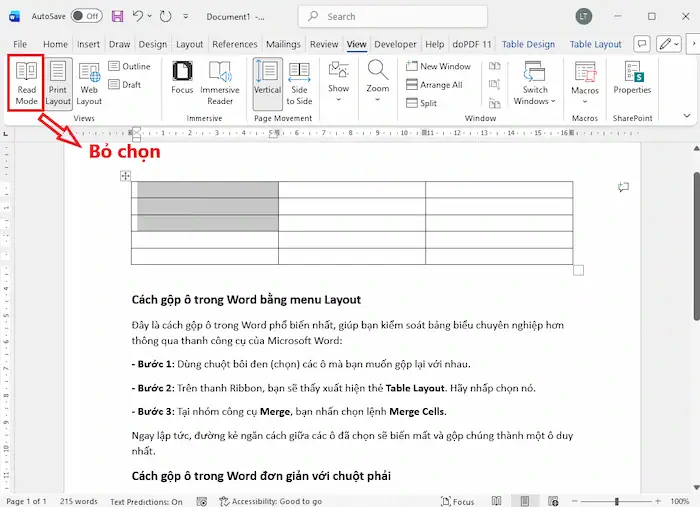Image resolution: width=700 pixels, height=507 pixels.
Task: Click Arrange All windows
Action: tap(434, 85)
